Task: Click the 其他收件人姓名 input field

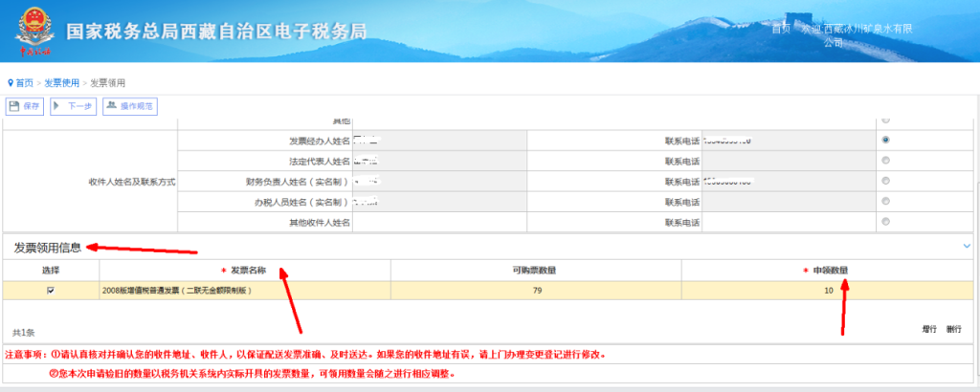Action: [437, 222]
